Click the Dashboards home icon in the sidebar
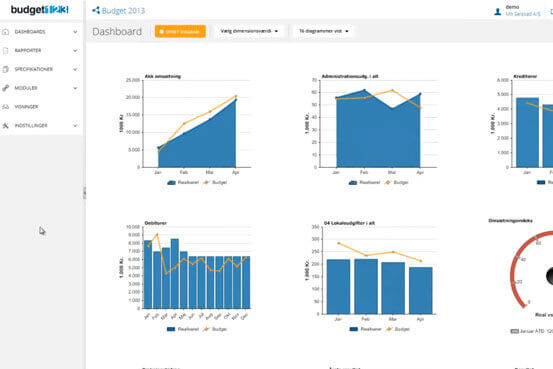 click(5, 32)
